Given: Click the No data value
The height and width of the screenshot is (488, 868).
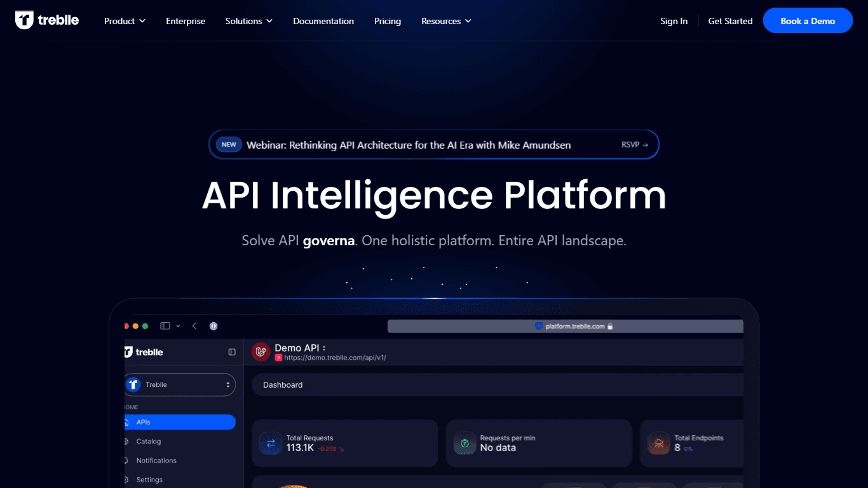Looking at the screenshot, I should [498, 448].
